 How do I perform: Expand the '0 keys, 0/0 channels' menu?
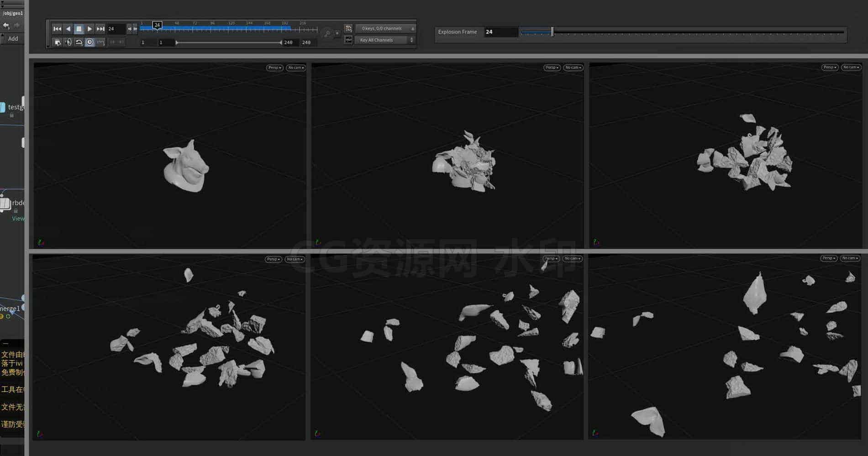(x=385, y=28)
